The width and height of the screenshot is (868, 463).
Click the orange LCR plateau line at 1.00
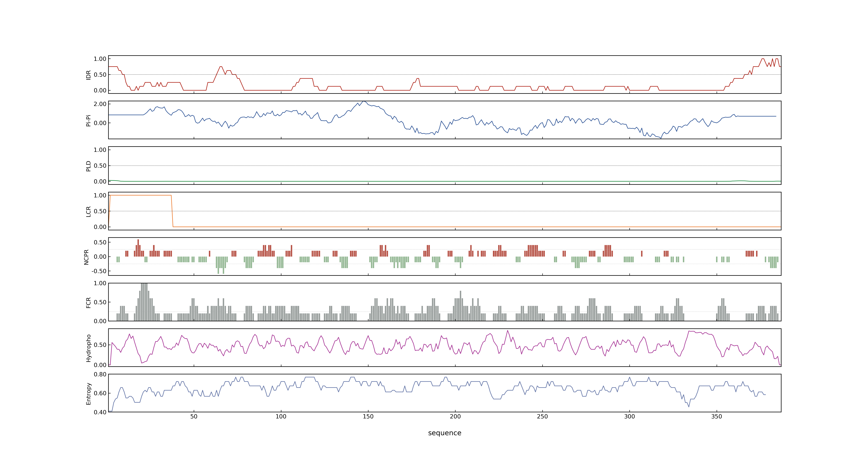point(141,195)
